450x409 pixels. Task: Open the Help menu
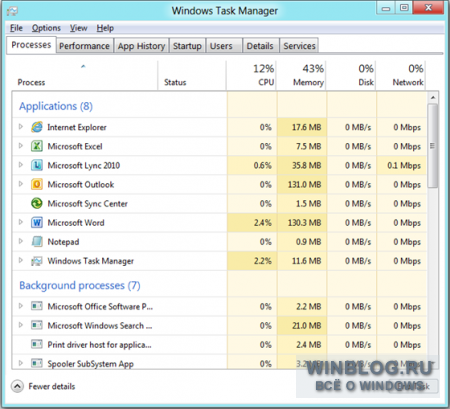point(105,28)
